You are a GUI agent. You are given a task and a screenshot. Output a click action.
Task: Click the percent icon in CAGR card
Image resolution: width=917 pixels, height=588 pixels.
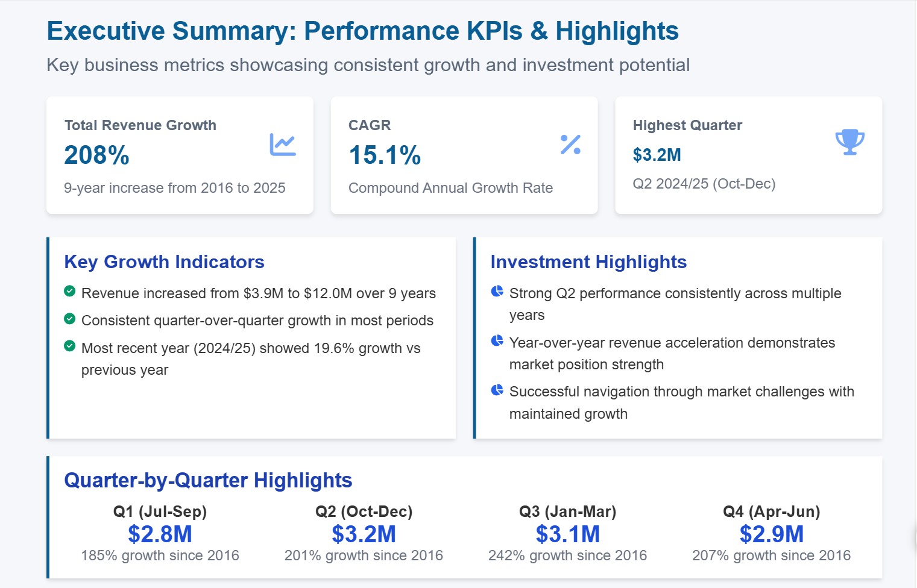570,145
